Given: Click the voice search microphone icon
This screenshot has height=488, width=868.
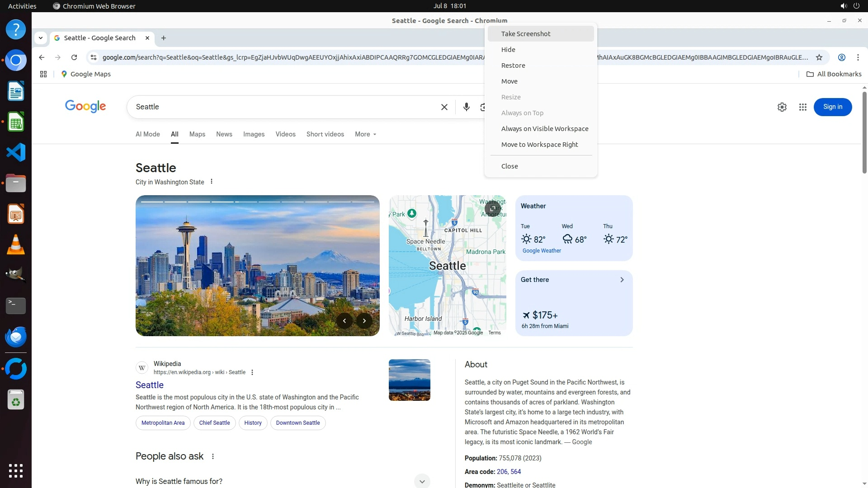Looking at the screenshot, I should coord(466,107).
